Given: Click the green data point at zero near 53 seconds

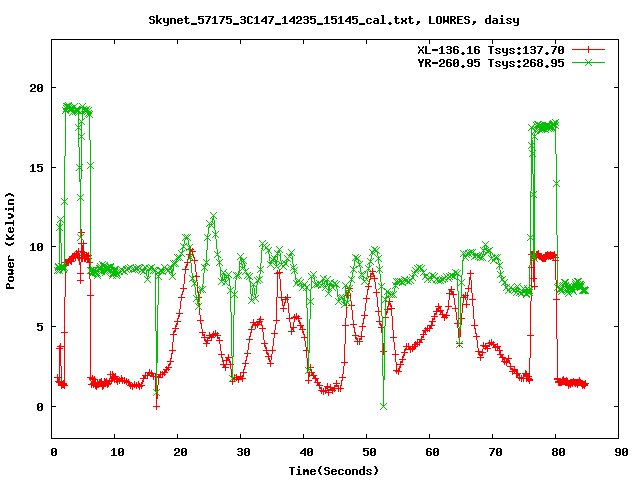Looking at the screenshot, I should click(x=383, y=407).
